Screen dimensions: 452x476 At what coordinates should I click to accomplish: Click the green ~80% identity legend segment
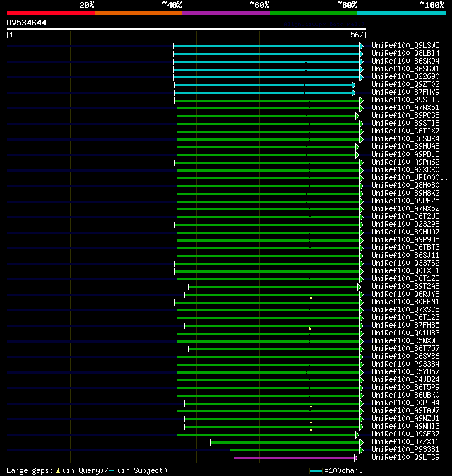click(314, 13)
